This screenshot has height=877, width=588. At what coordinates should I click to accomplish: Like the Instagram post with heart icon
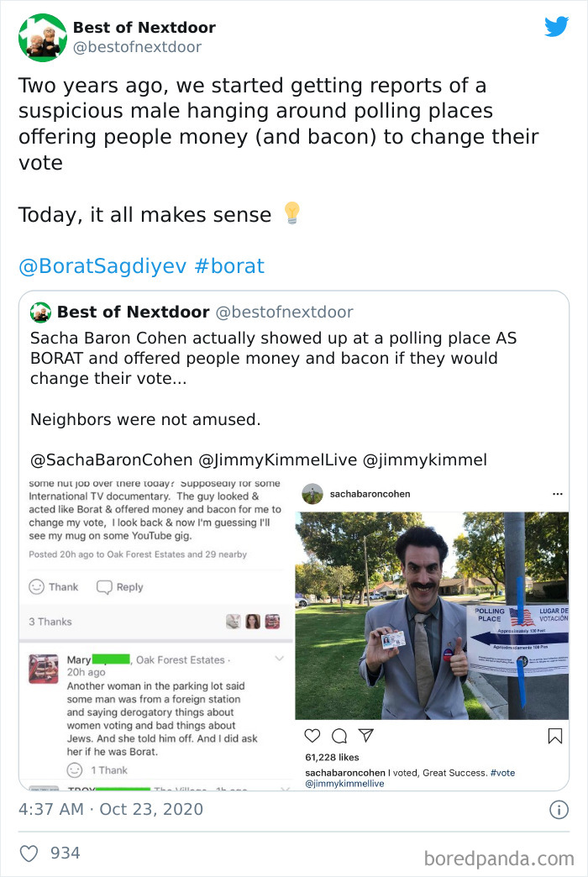click(x=312, y=735)
